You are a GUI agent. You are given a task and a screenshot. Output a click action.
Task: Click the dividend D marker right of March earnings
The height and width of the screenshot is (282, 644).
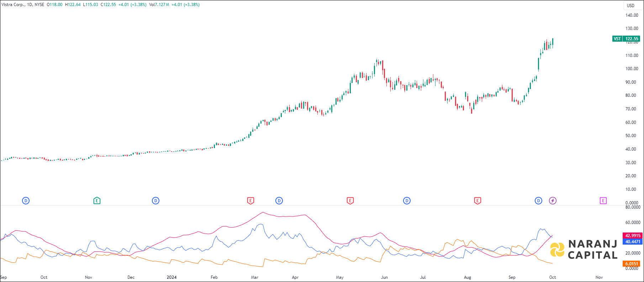(279, 201)
